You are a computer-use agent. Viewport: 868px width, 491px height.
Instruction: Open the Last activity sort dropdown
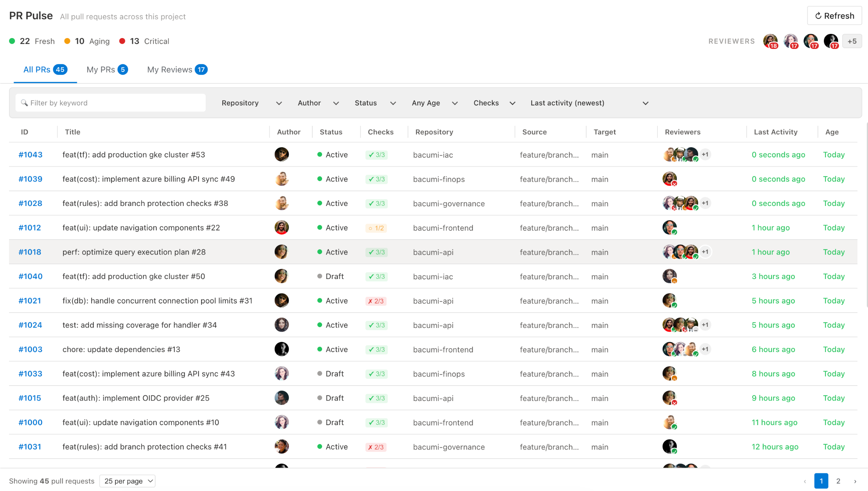point(589,103)
